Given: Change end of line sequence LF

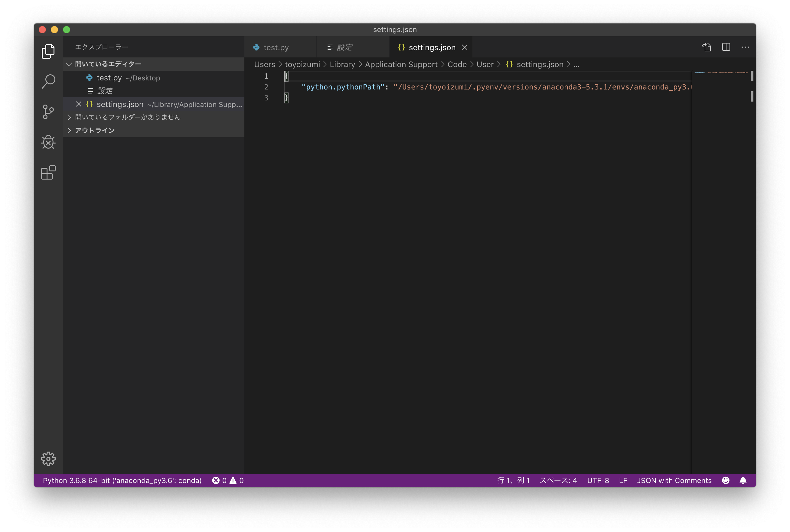Looking at the screenshot, I should [x=623, y=480].
